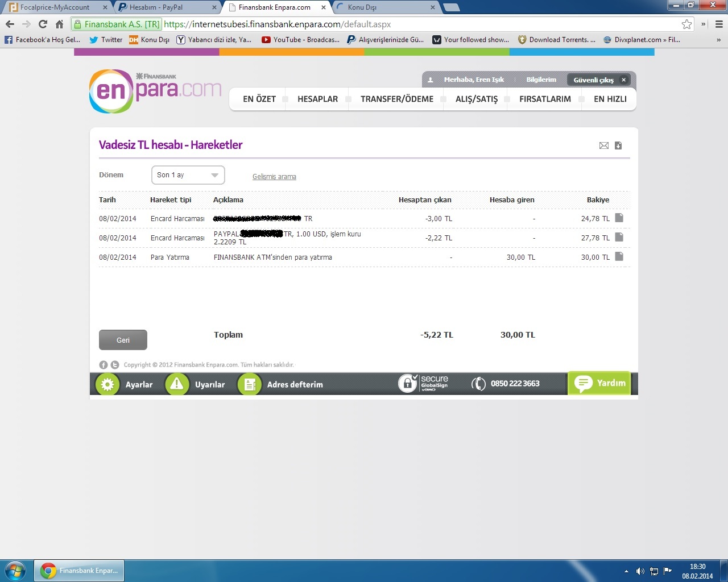Viewport: 728px width, 582px height.
Task: Open the EN HIZLI menu
Action: [x=610, y=99]
